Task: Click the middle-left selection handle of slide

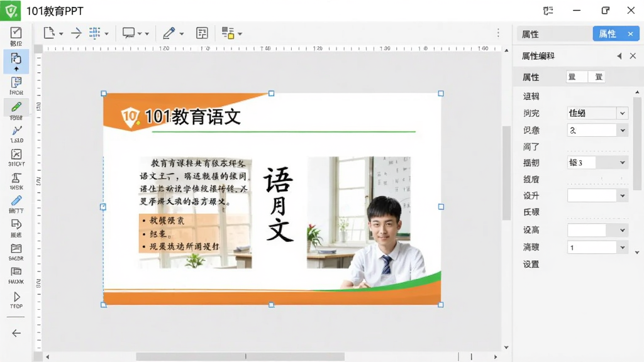Action: (103, 207)
